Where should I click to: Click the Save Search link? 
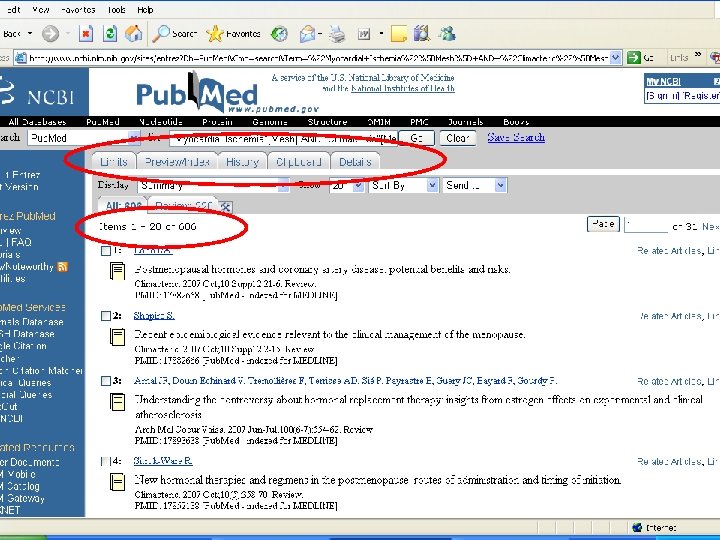pos(516,137)
